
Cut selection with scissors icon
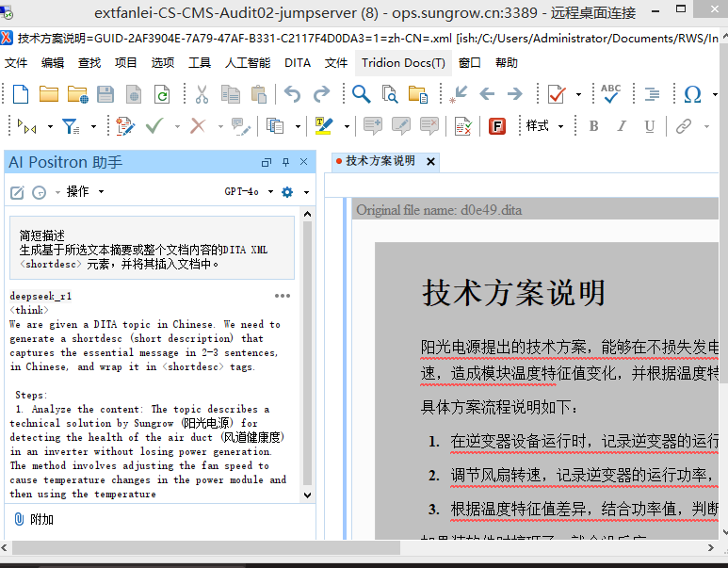pyautogui.click(x=202, y=94)
